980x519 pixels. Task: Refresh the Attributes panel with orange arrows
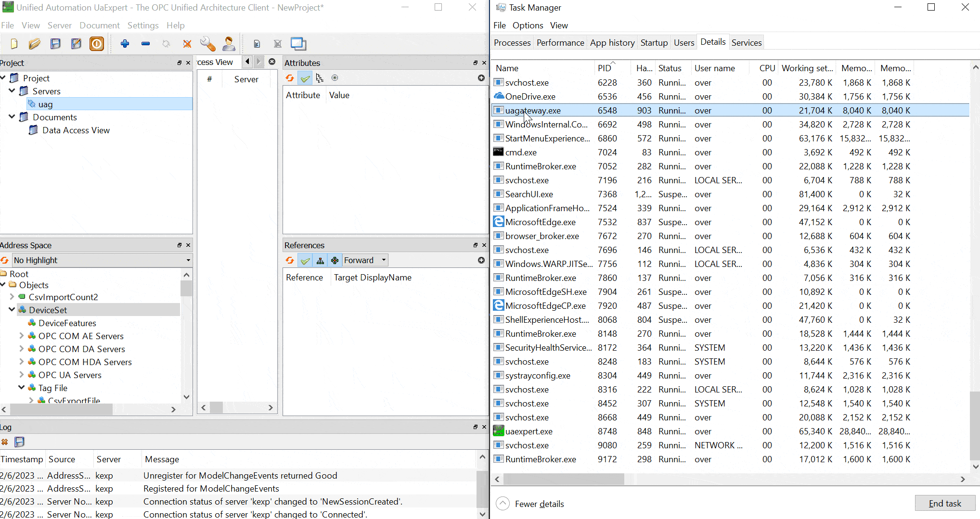(x=290, y=78)
